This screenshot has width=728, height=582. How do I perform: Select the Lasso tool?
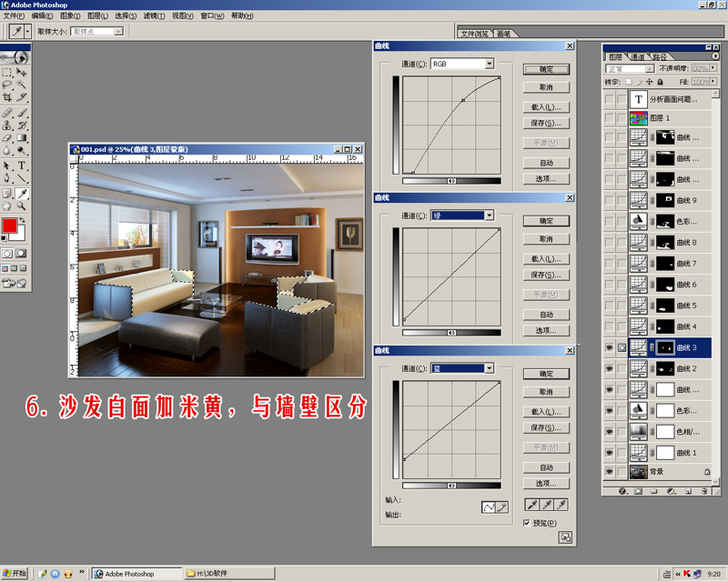pos(7,85)
